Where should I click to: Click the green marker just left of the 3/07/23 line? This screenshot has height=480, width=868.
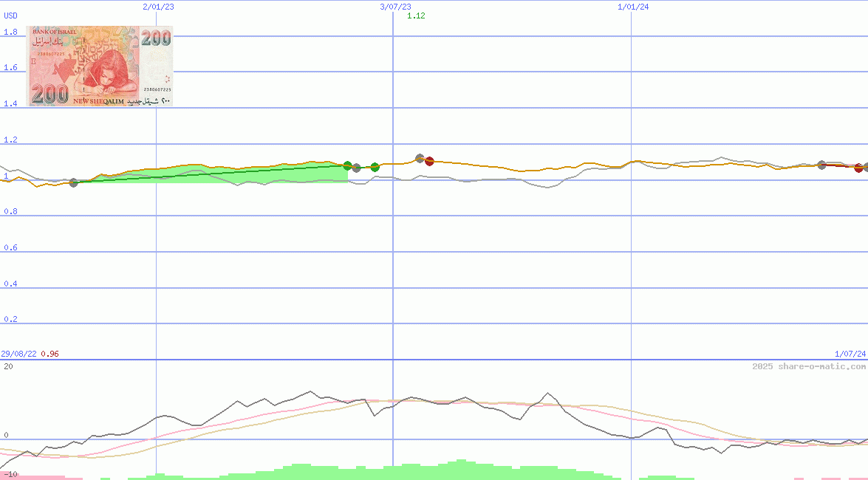point(375,167)
